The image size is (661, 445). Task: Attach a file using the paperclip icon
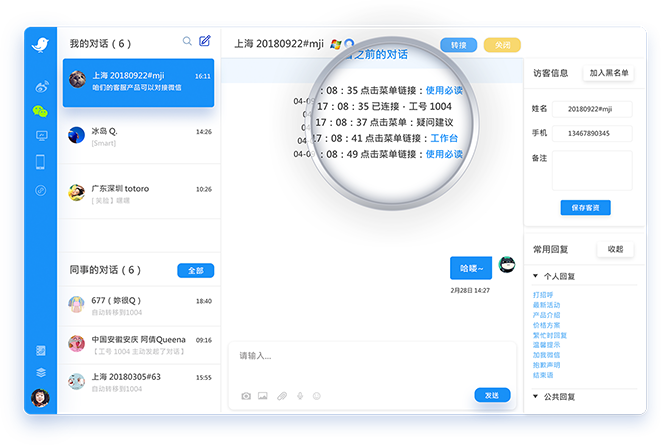coord(281,396)
